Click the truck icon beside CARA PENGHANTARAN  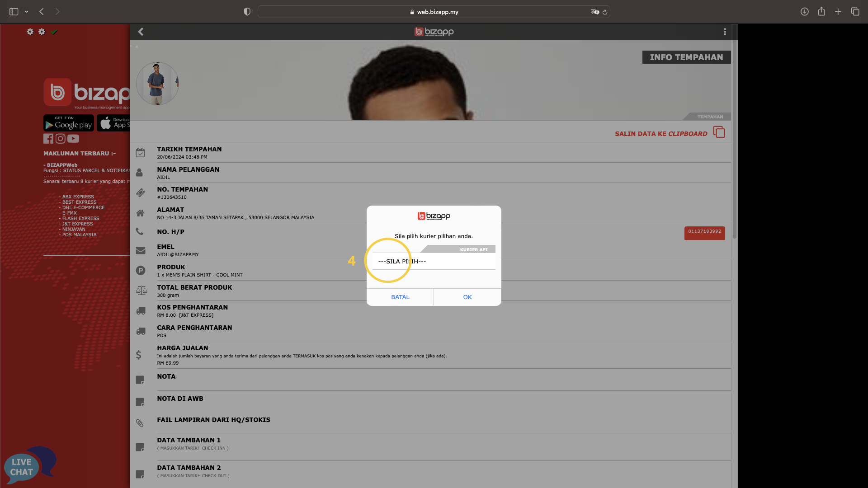pyautogui.click(x=141, y=331)
